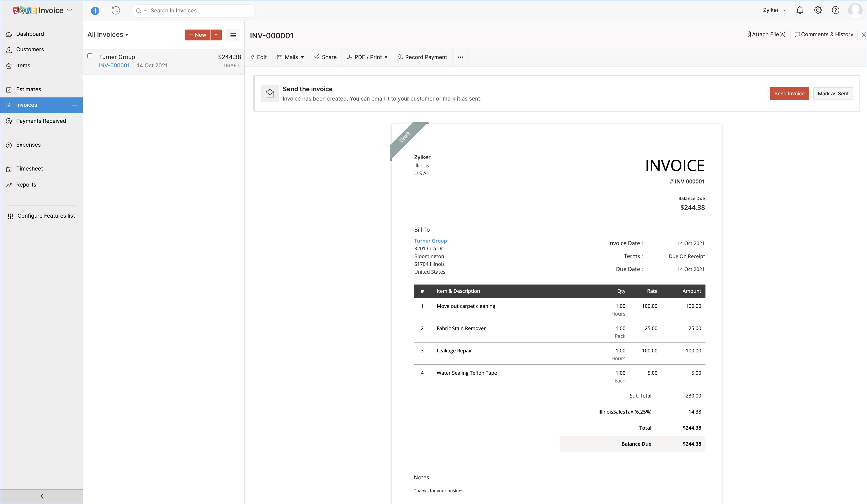The width and height of the screenshot is (867, 504).
Task: Click plus icon beside Invoices in sidebar
Action: click(x=75, y=105)
